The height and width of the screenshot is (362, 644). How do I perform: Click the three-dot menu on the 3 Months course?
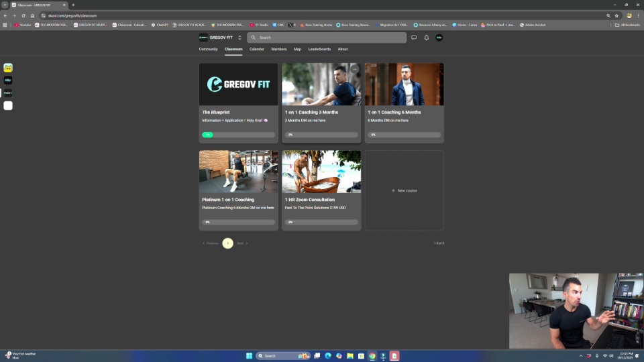click(x=355, y=70)
